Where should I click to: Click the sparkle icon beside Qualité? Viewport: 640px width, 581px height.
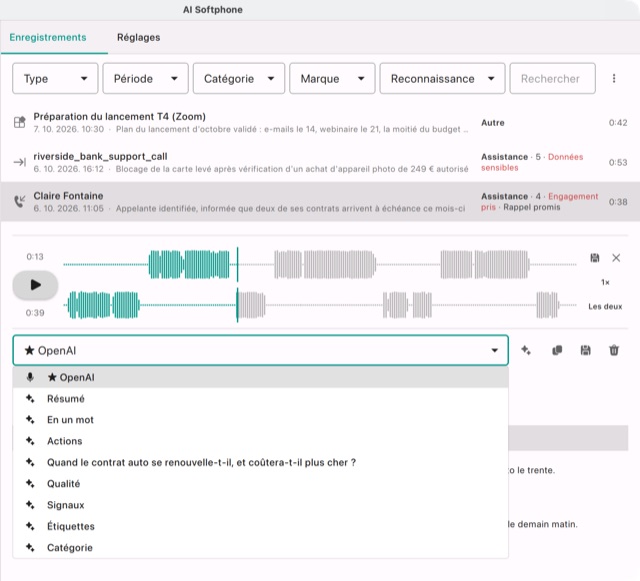[x=30, y=483]
